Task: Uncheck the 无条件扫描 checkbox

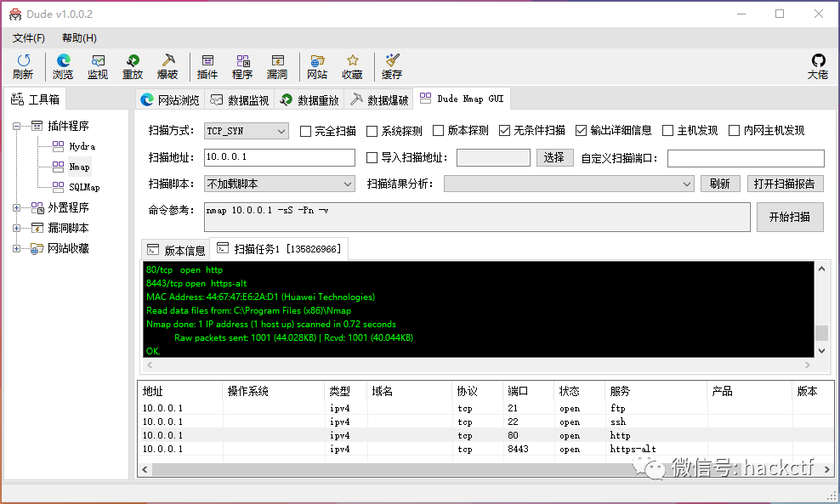Action: (x=504, y=131)
